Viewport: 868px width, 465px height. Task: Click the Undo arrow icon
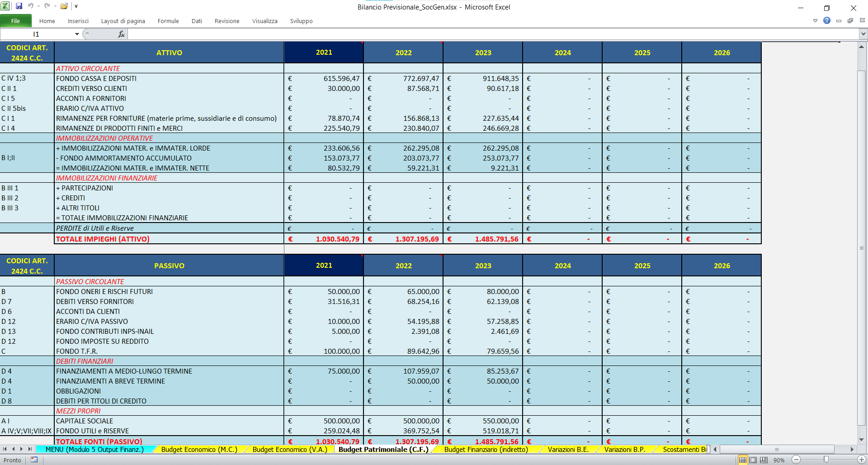coord(31,6)
